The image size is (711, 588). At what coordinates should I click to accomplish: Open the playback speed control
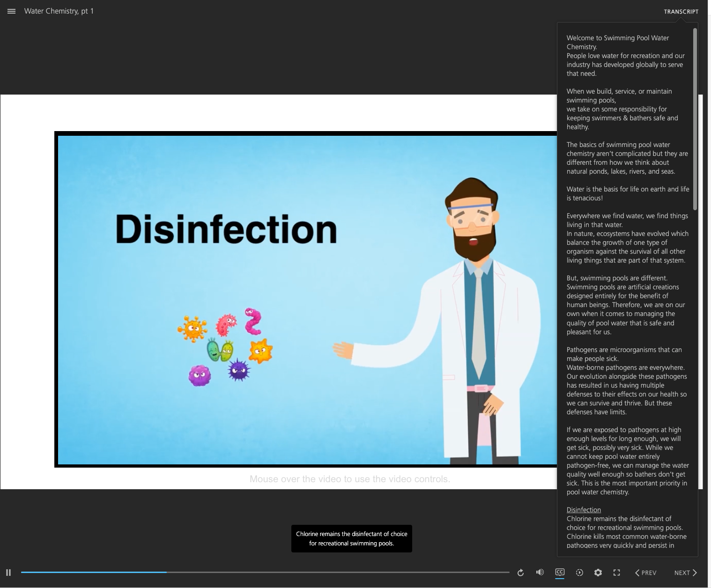[x=579, y=573]
